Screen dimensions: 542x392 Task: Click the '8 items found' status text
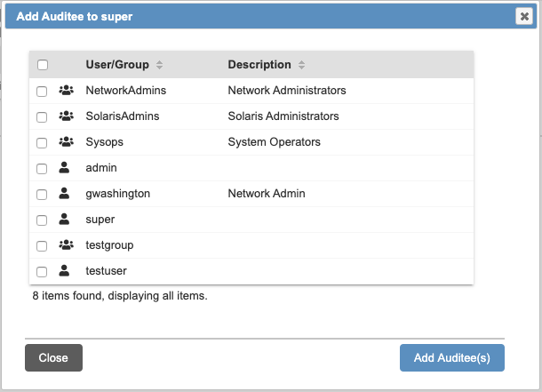pos(120,296)
